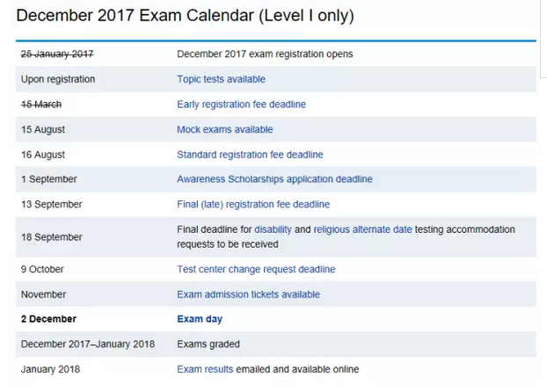Click the 9 October date cell
This screenshot has width=547, height=392.
[43, 269]
